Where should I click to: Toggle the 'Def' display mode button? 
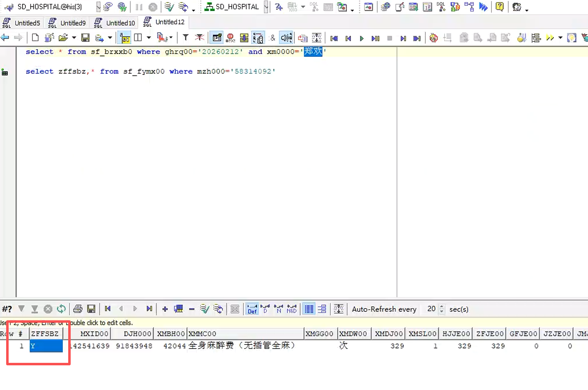pos(252,309)
